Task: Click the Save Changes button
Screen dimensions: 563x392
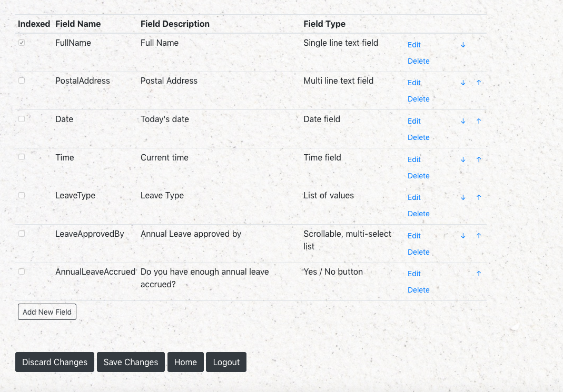Action: [131, 362]
